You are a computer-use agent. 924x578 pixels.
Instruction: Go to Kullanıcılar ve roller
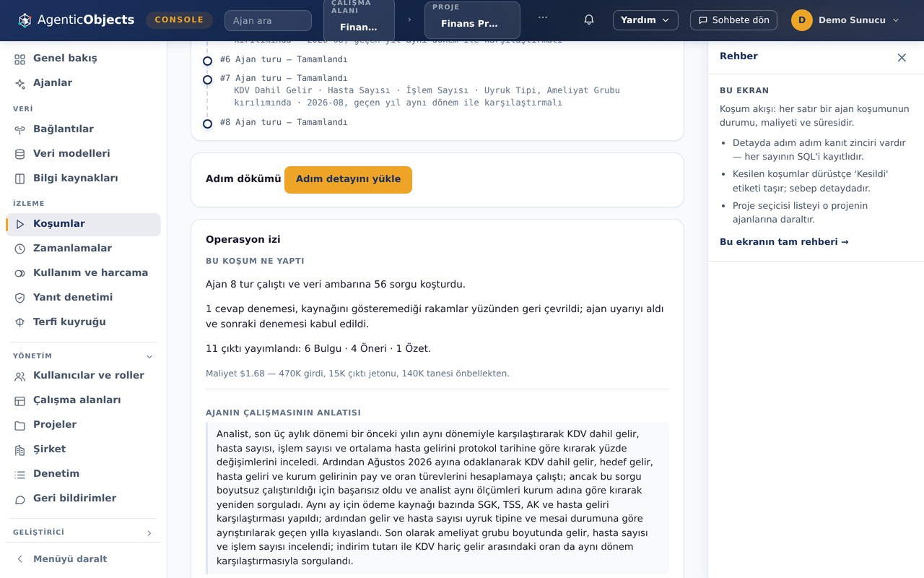tap(84, 376)
